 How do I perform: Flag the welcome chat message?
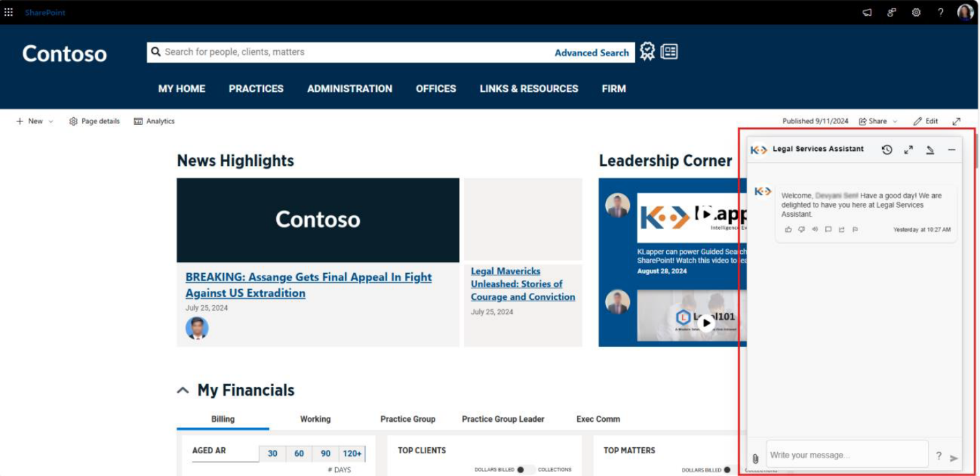tap(855, 230)
